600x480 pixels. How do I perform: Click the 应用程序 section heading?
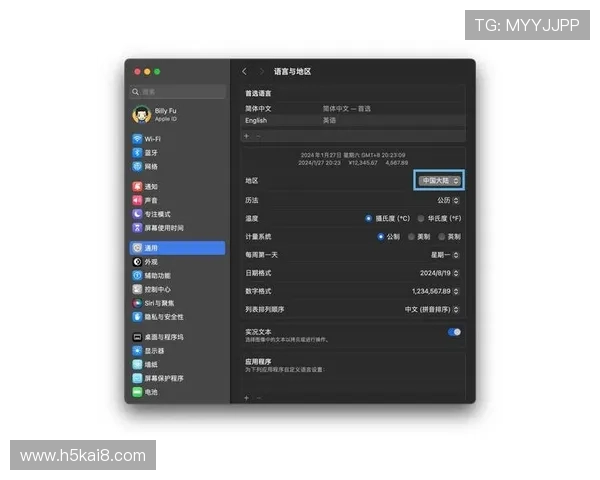click(x=258, y=361)
